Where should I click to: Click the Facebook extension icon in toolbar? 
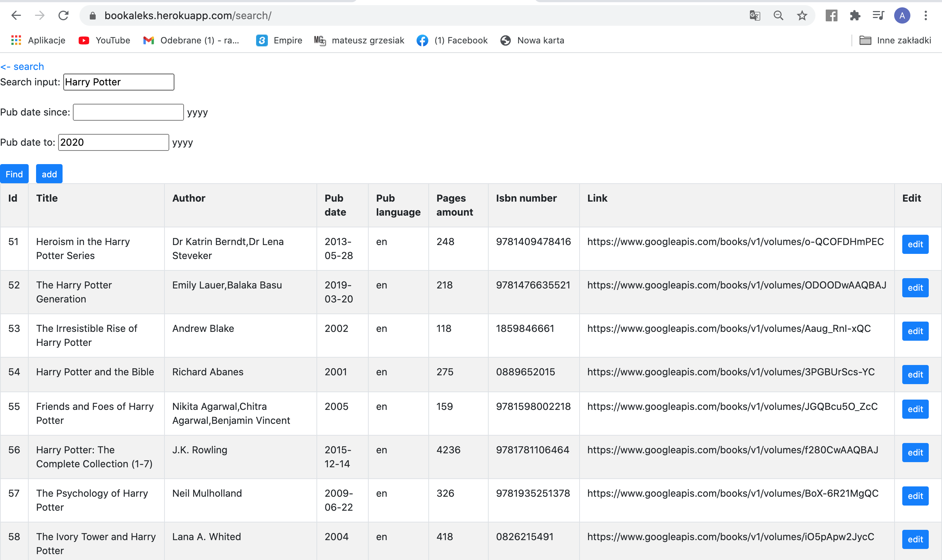(831, 15)
